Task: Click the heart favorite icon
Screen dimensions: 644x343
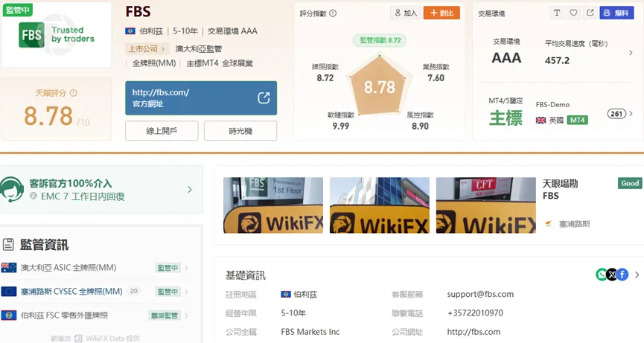Action: click(x=573, y=13)
